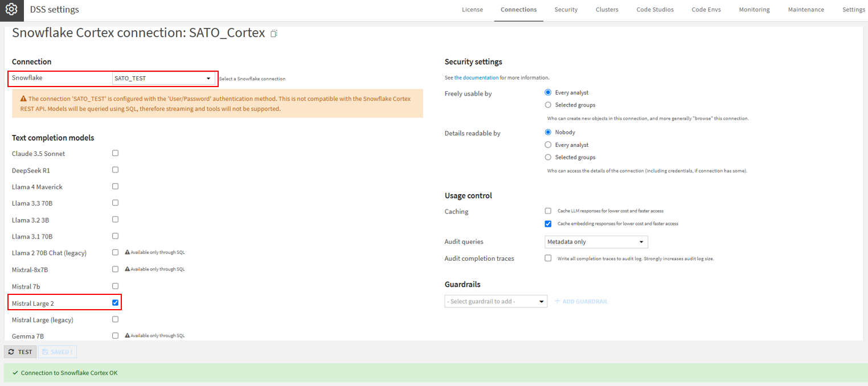Check the Mistral 7b checkbox
868x386 pixels.
pyautogui.click(x=115, y=286)
